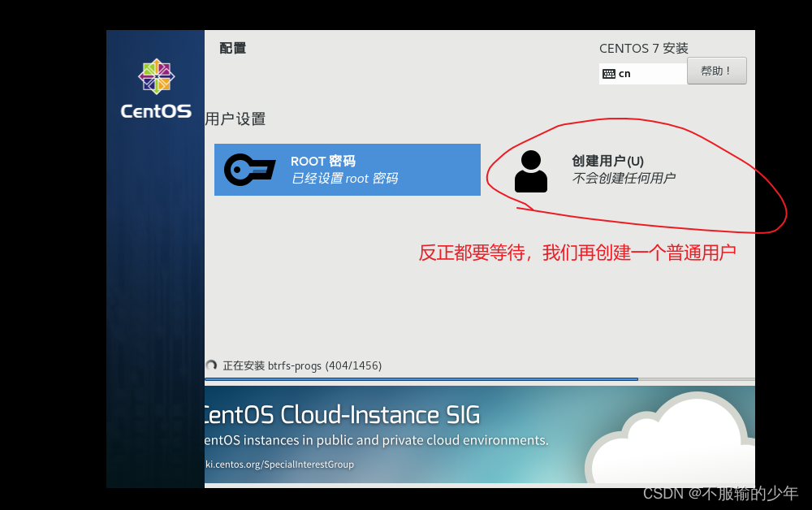Select the cn keyboard layout indicator
This screenshot has height=510, width=812.
click(642, 74)
